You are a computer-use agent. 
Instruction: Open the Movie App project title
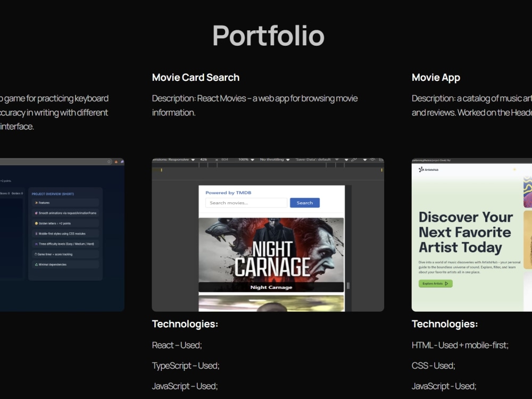click(436, 78)
